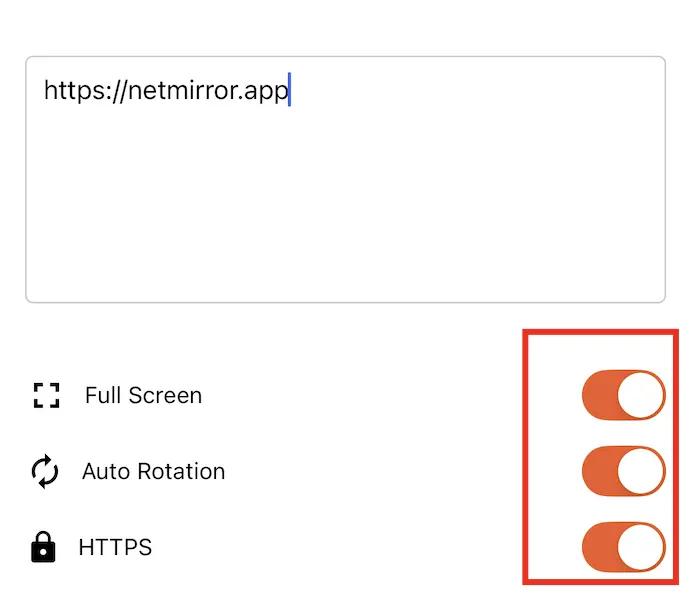Click the white knob of the Full Screen switch
The height and width of the screenshot is (604, 680).
pyautogui.click(x=641, y=395)
